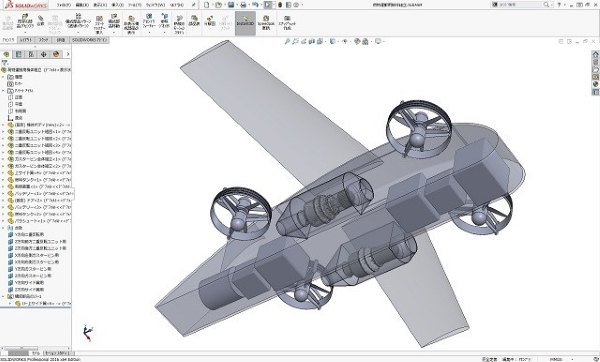The height and width of the screenshot is (362, 600).
Task: Open the Tools menu in the menu bar
Action: click(x=134, y=5)
